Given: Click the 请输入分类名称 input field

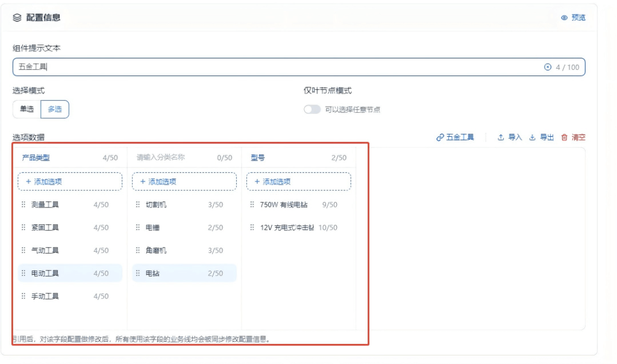Looking at the screenshot, I should tap(160, 157).
